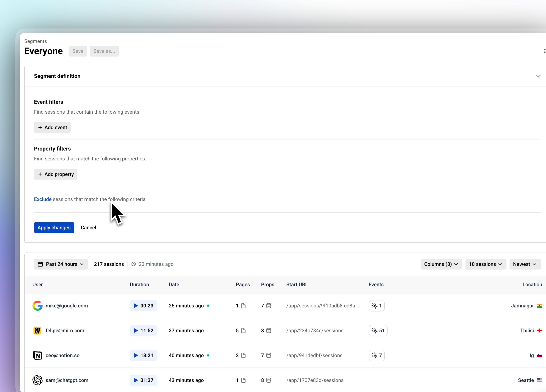Image resolution: width=546 pixels, height=392 pixels.
Task: Click the props database icon for sam@chatgpt.com
Action: click(x=269, y=380)
